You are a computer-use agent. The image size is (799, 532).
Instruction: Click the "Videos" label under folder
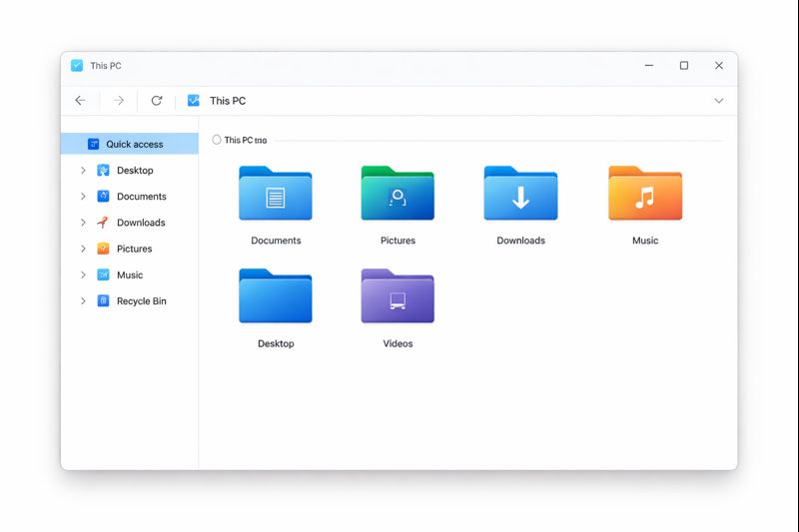[398, 343]
